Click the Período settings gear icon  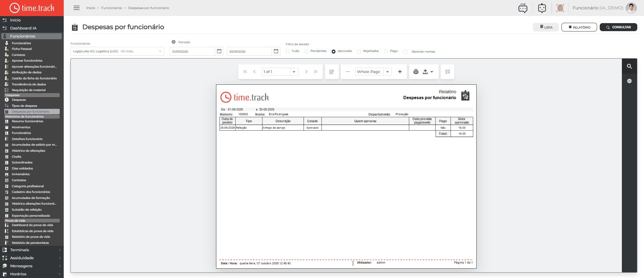173,42
